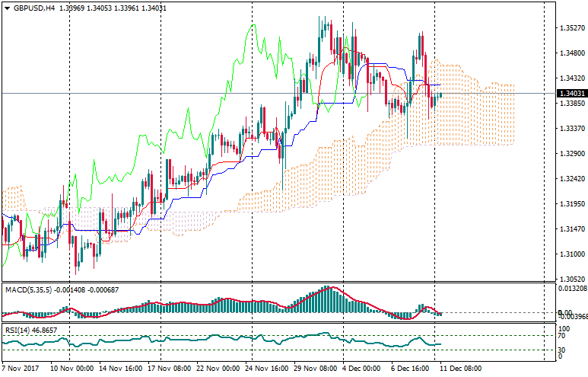Click the 4 Dec 00:00 time label
This screenshot has height=377, width=588.
361,368
